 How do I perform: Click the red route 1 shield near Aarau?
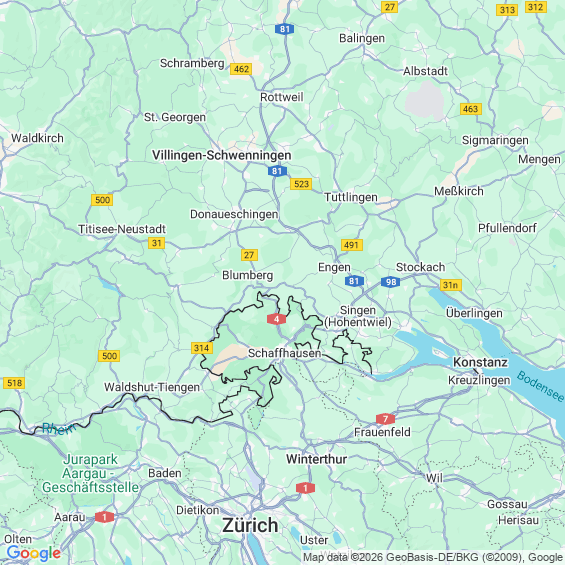click(104, 517)
